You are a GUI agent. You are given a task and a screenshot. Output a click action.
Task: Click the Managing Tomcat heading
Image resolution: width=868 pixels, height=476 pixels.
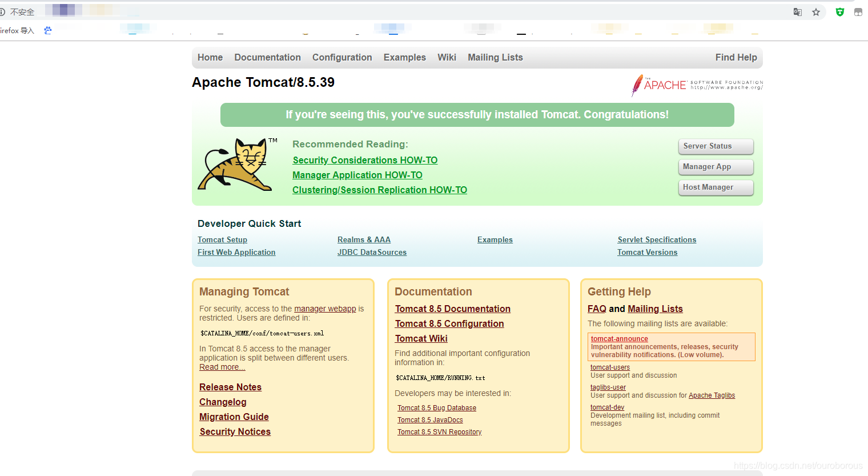point(244,292)
